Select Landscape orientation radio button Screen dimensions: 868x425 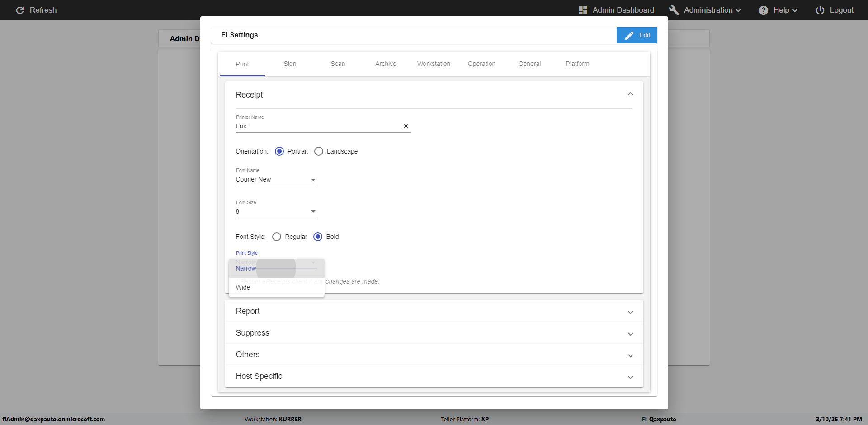319,151
